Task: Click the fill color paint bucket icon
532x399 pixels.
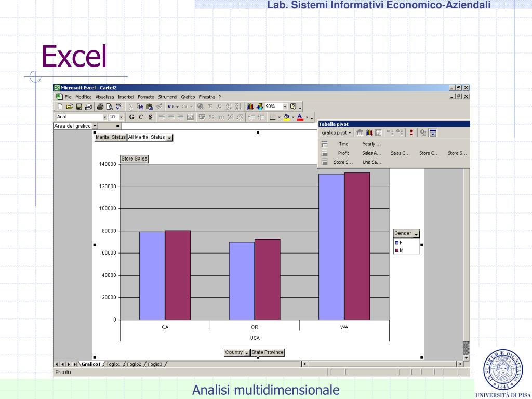Action: [x=287, y=117]
